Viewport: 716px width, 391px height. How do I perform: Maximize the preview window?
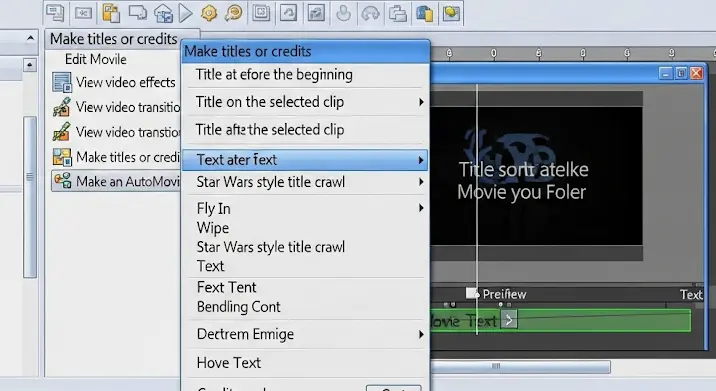click(681, 73)
